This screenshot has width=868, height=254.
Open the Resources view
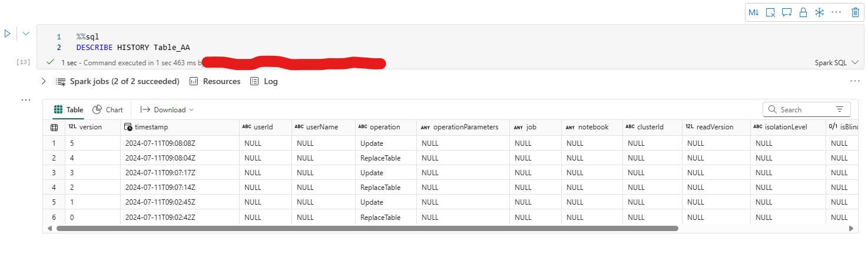click(x=215, y=81)
